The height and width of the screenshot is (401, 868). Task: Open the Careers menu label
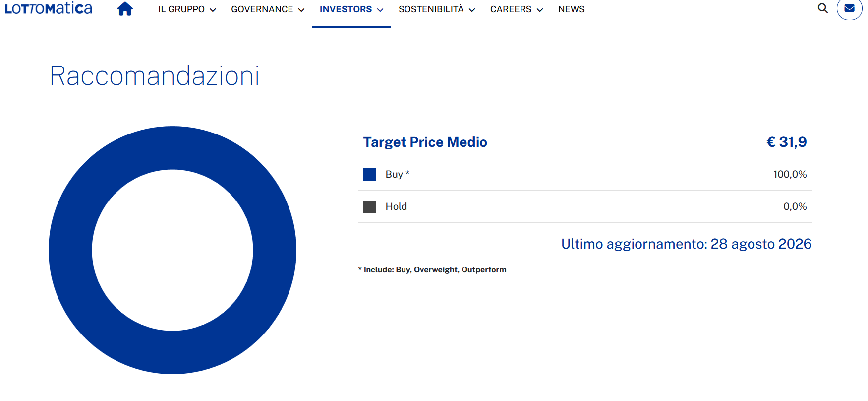tap(511, 9)
